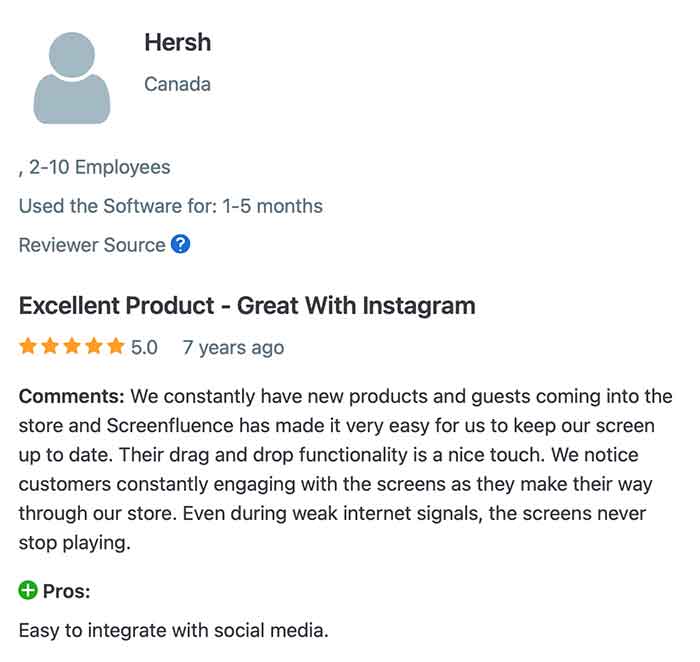The width and height of the screenshot is (700, 662).
Task: Click the Canada location text
Action: click(x=177, y=84)
